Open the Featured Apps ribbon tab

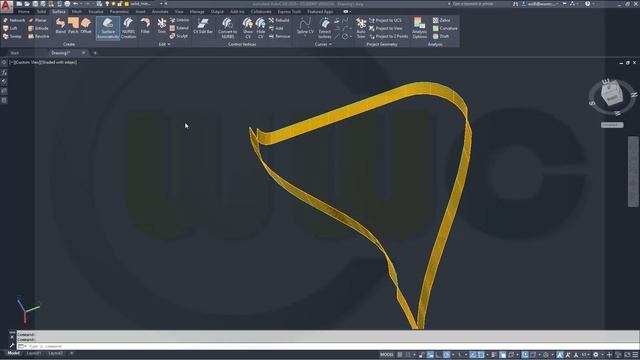(x=320, y=11)
